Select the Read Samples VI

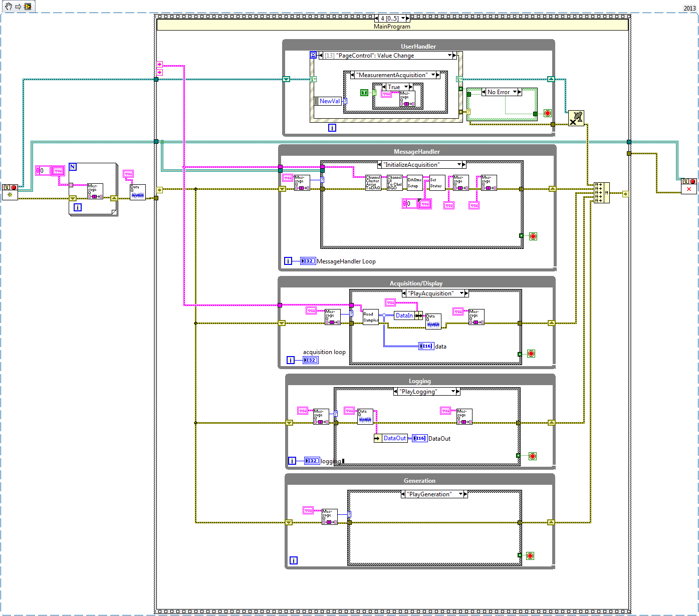371,317
